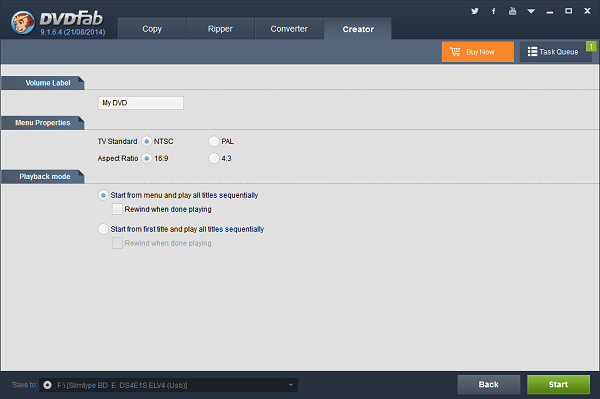Choose Start from first title playback mode
Viewport: 600px width, 399px height.
pyautogui.click(x=103, y=229)
